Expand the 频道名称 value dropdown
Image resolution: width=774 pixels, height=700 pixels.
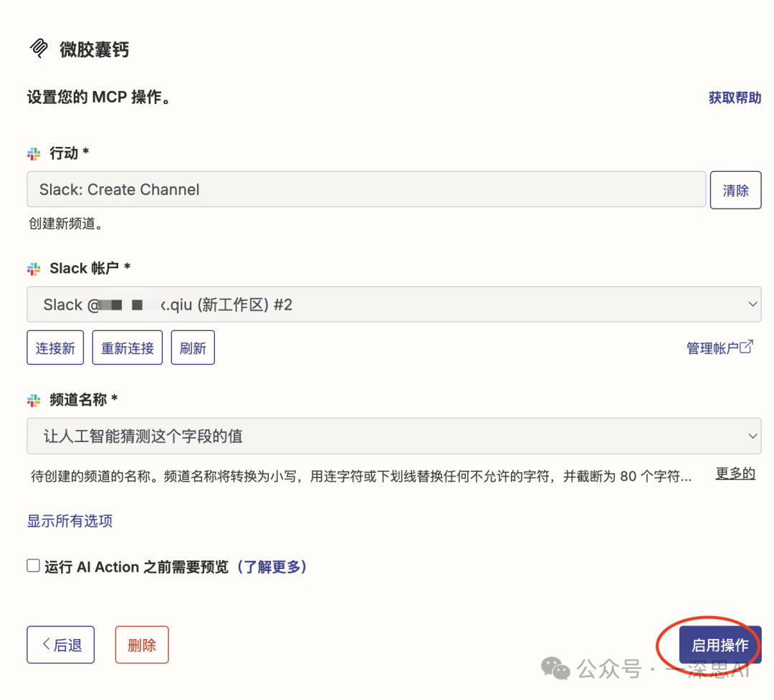tap(394, 436)
